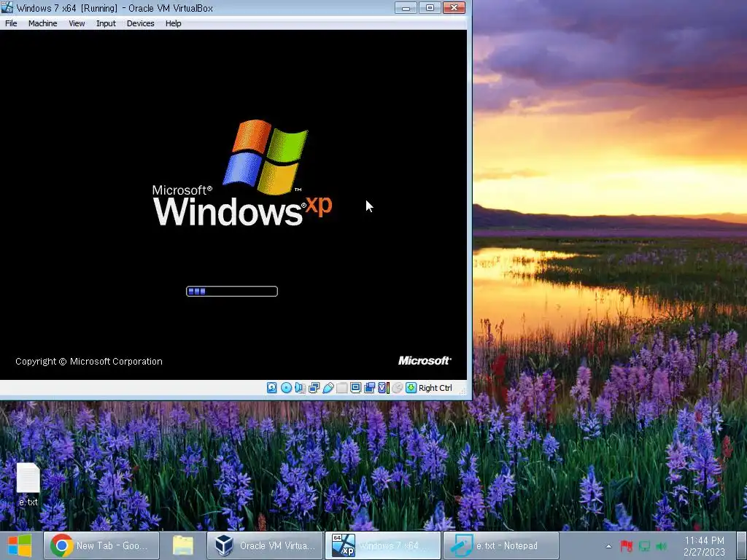Open the Machine menu
The height and width of the screenshot is (560, 747).
(x=43, y=23)
